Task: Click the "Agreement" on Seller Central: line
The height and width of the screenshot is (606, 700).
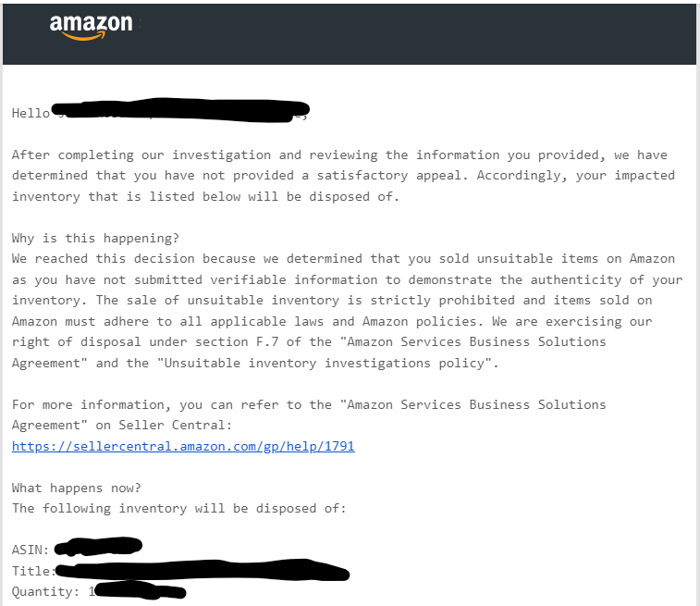Action: tap(122, 426)
